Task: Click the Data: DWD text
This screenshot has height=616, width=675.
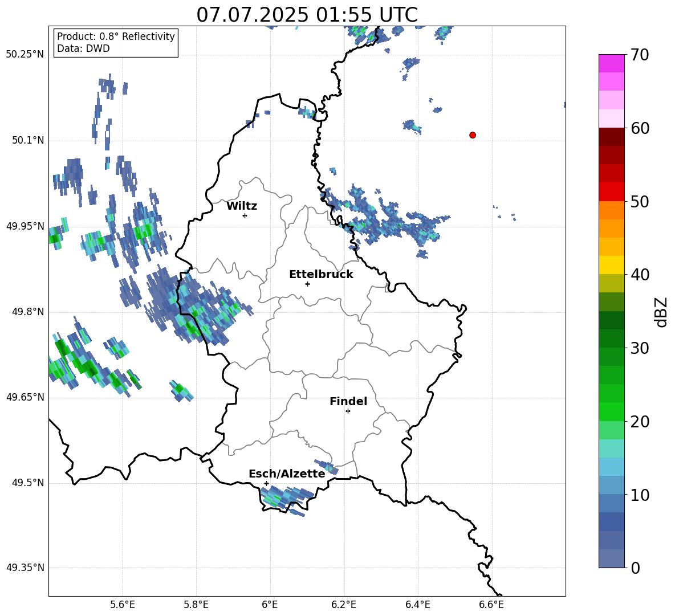Action: (83, 48)
